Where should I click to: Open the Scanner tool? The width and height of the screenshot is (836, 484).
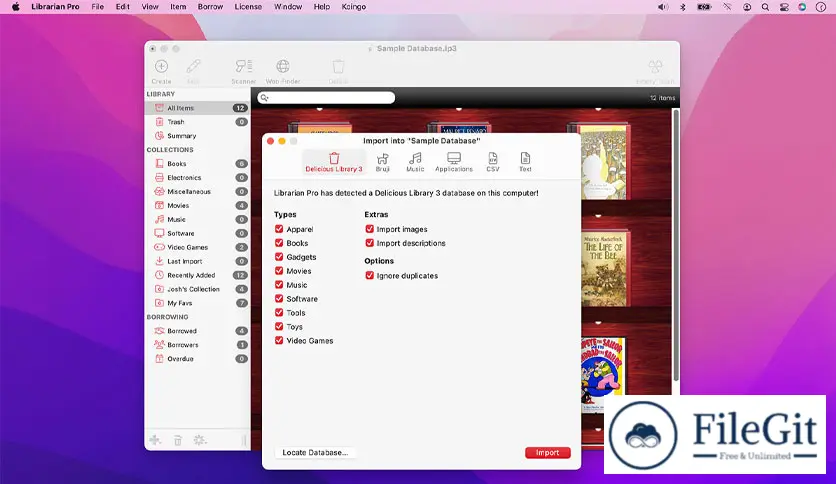[244, 71]
